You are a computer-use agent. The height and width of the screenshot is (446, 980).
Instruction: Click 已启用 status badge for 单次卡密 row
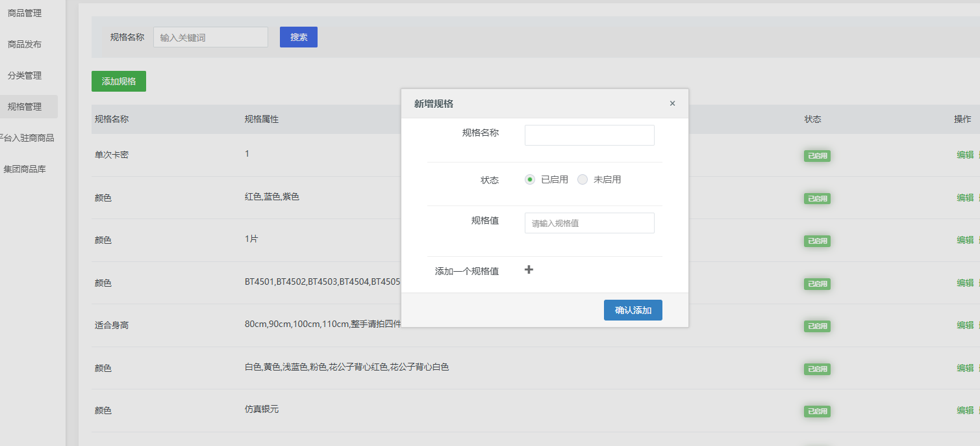(x=817, y=156)
